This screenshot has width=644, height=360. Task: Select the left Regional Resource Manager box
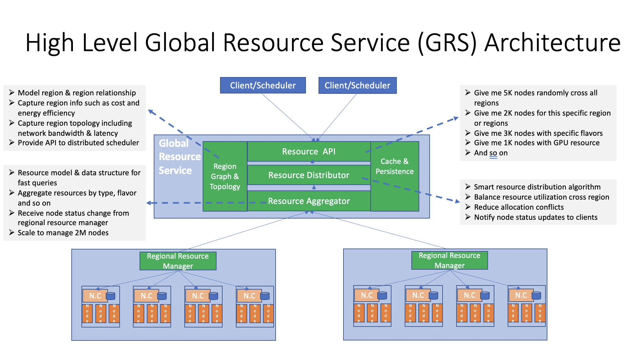pos(178,261)
